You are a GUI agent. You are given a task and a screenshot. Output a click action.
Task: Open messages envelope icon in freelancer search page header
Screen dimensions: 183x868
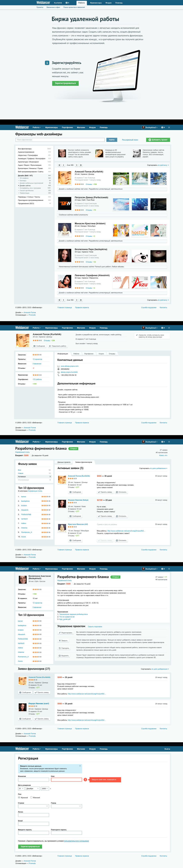163,127
